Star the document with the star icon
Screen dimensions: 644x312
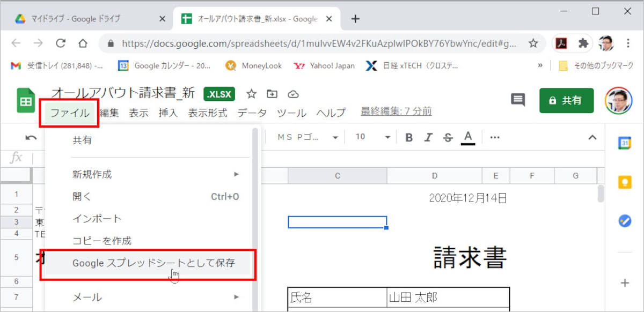(x=251, y=94)
